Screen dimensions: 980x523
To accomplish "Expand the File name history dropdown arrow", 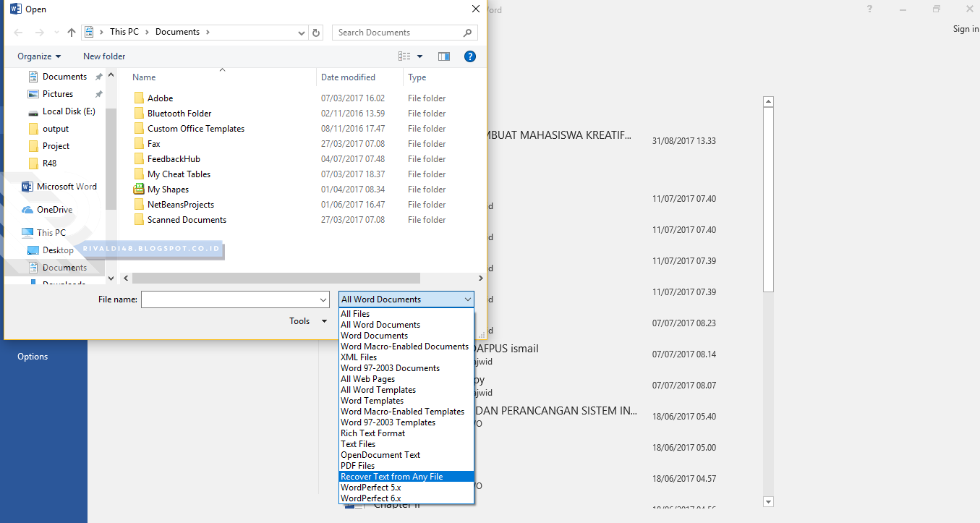I will (323, 299).
